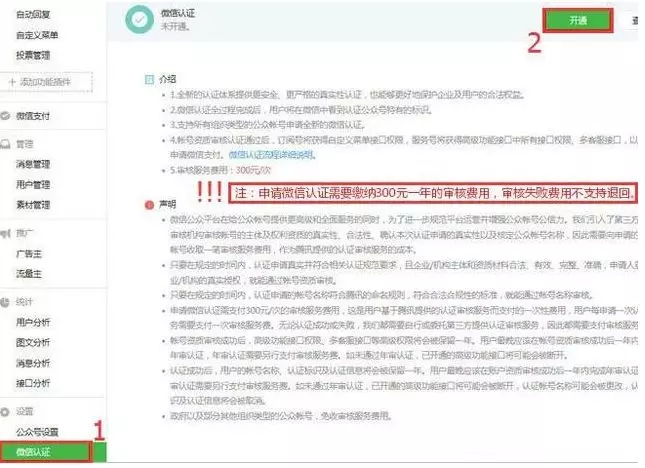Screen dimensions: 645x468
Task: Open 消息管理 in the sidebar
Action: [33, 164]
